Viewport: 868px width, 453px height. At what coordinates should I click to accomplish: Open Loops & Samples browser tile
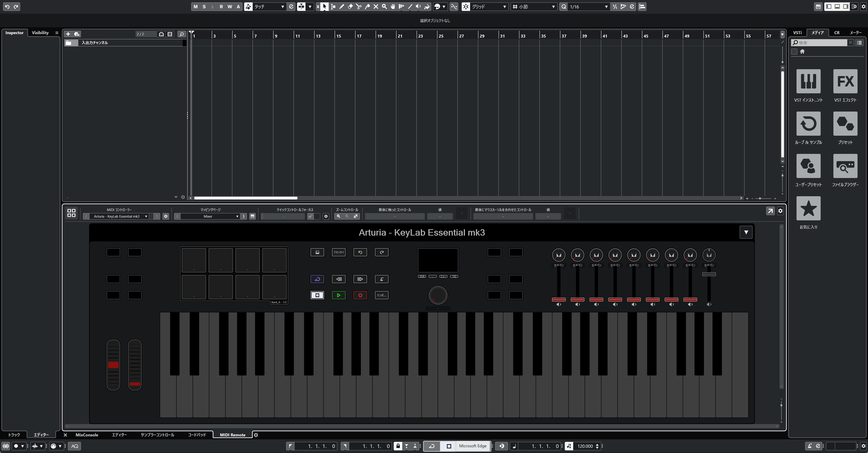pos(808,124)
